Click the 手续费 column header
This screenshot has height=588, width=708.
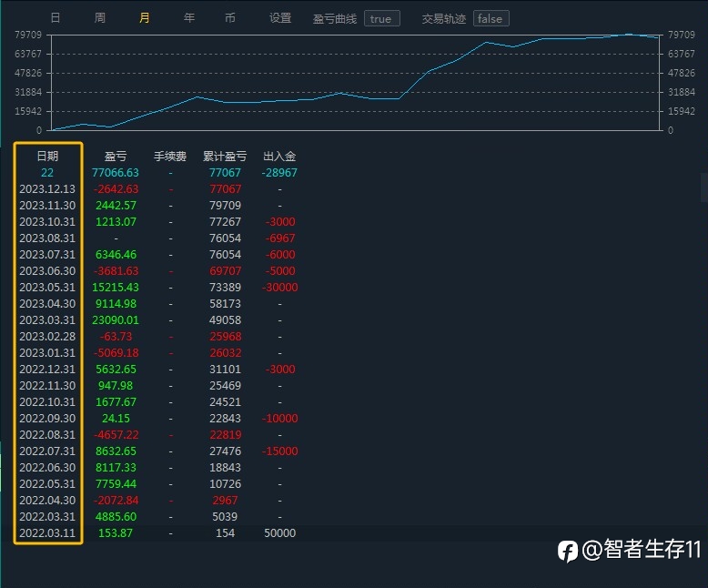point(170,157)
